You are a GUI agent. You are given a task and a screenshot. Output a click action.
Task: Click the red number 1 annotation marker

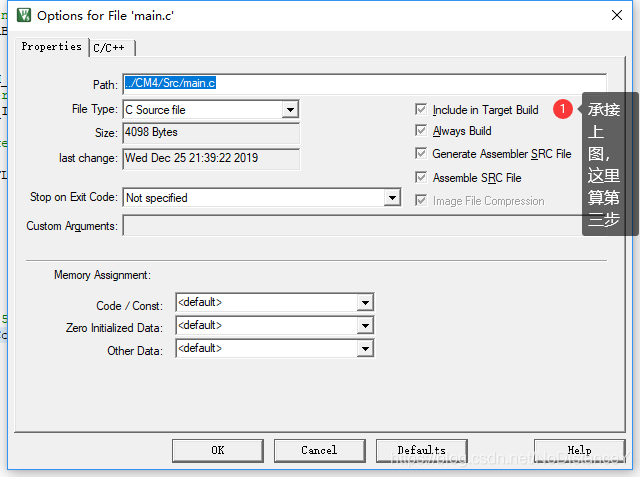click(563, 109)
